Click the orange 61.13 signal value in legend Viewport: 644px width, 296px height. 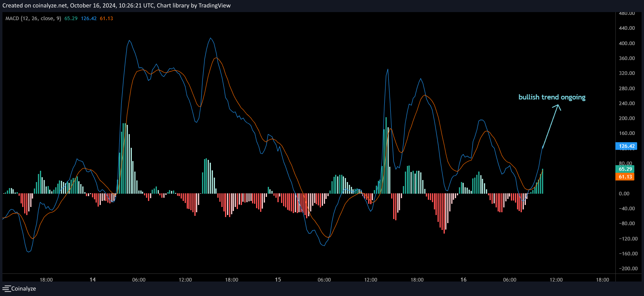106,19
